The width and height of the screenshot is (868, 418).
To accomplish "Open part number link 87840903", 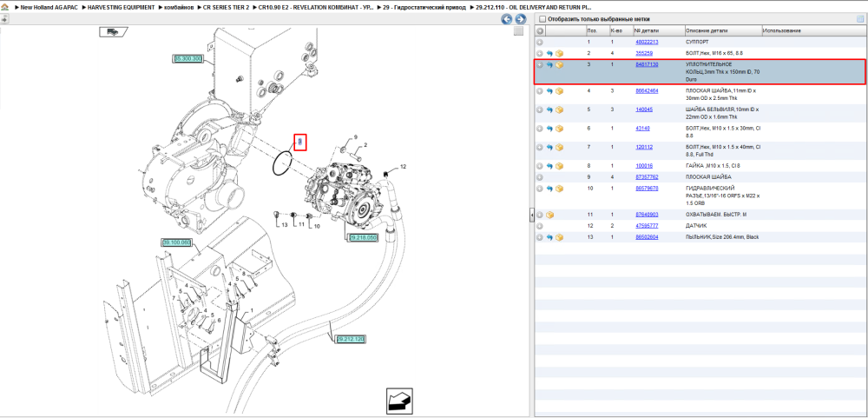I will 647,215.
